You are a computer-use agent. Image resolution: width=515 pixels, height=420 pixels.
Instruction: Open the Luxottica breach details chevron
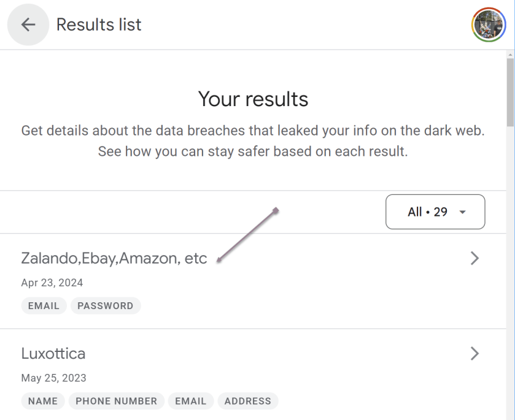[474, 353]
